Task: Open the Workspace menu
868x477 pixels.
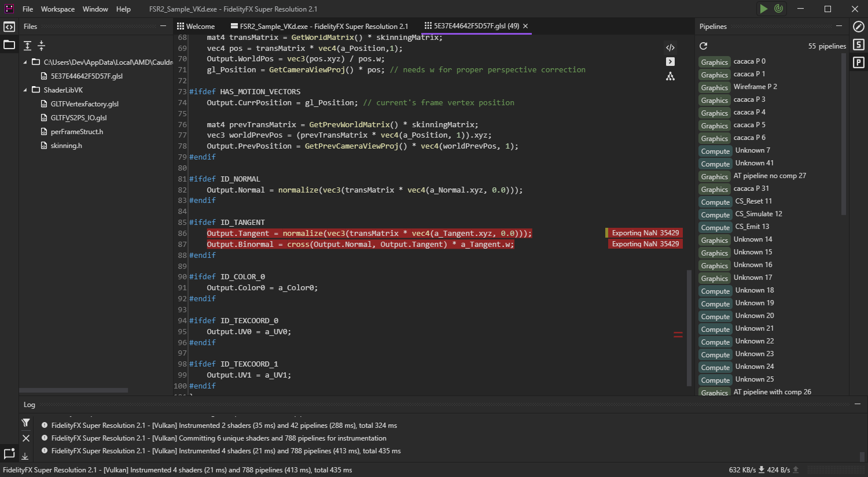Action: (x=57, y=9)
